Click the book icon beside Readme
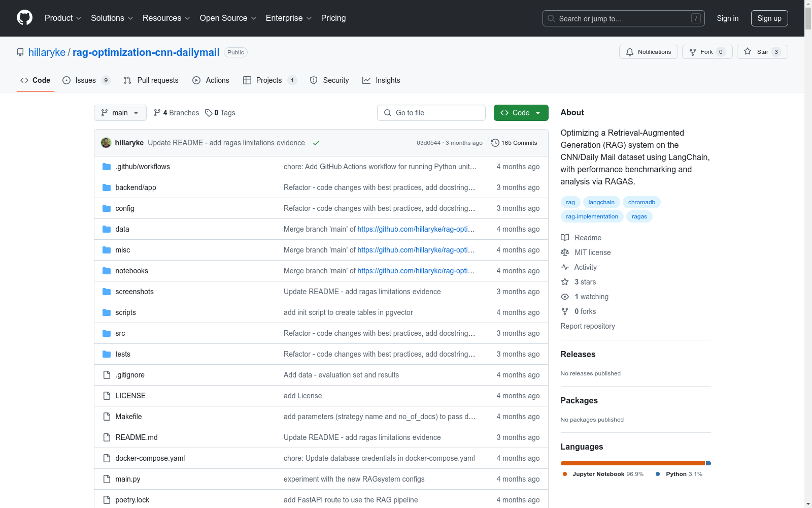Image resolution: width=812 pixels, height=508 pixels. point(565,238)
